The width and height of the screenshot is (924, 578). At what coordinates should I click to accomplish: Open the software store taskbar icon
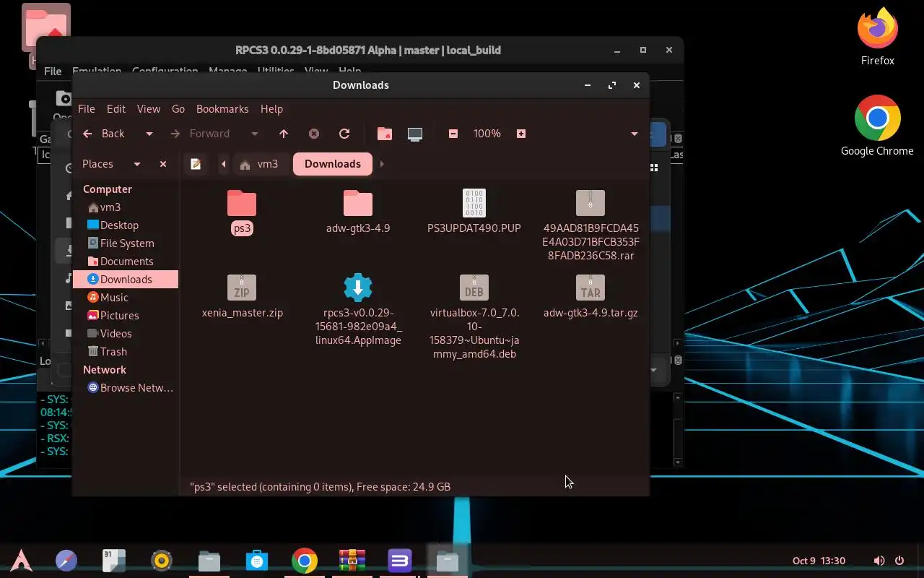click(257, 561)
